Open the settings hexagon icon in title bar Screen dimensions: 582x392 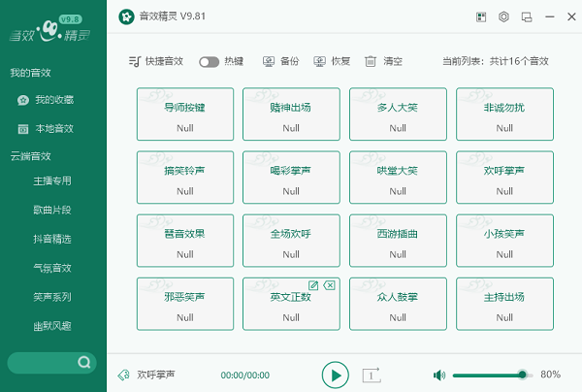coord(503,17)
